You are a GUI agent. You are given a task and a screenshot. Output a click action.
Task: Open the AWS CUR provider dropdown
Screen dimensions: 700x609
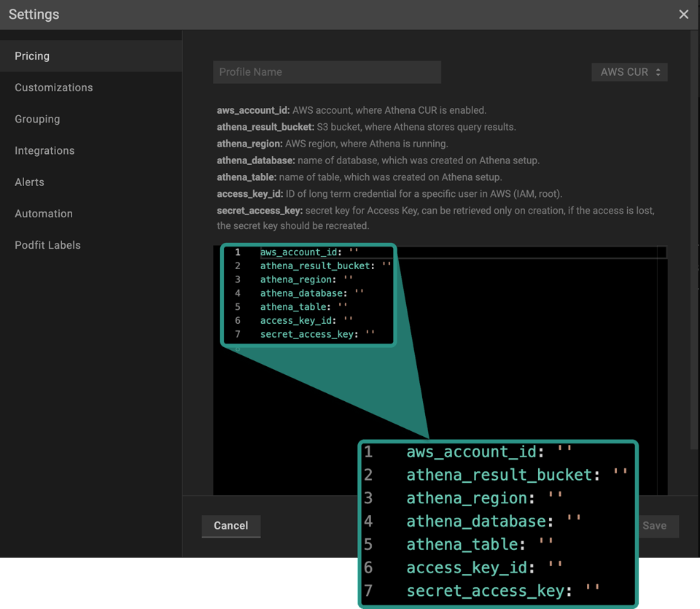click(x=629, y=72)
